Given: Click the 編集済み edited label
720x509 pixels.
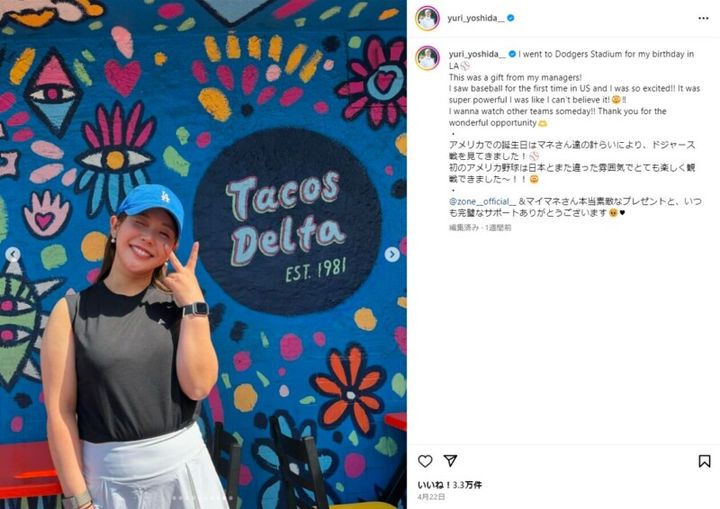Looking at the screenshot, I should tap(463, 227).
